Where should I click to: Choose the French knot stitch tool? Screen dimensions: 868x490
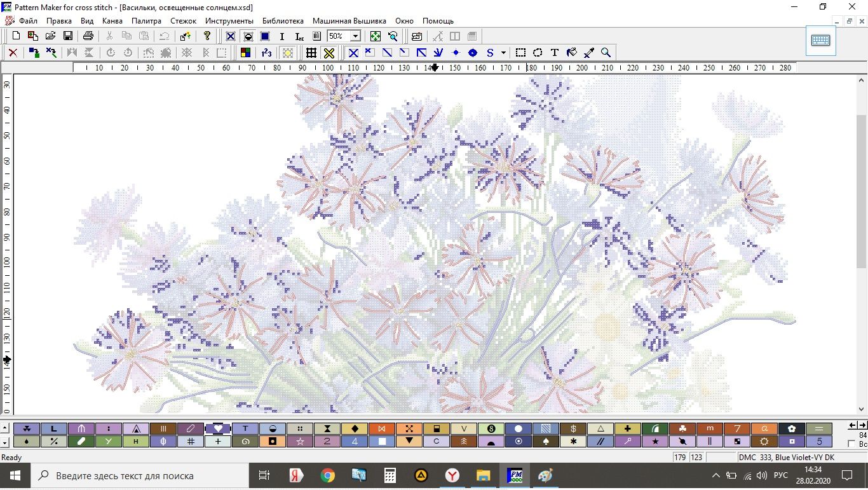click(456, 53)
